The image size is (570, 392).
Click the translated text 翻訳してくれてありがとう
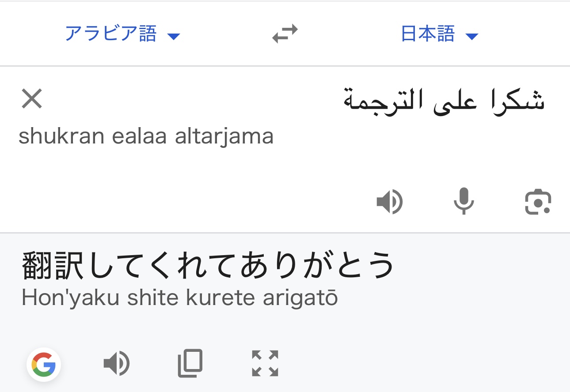click(x=208, y=266)
